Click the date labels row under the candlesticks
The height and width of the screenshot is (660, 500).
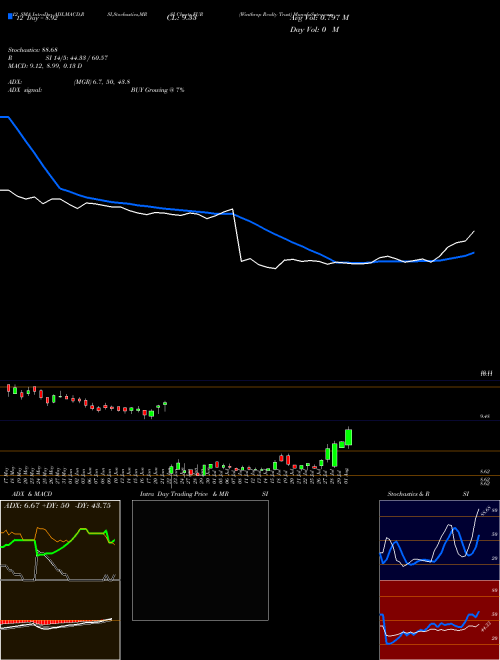coord(177,476)
